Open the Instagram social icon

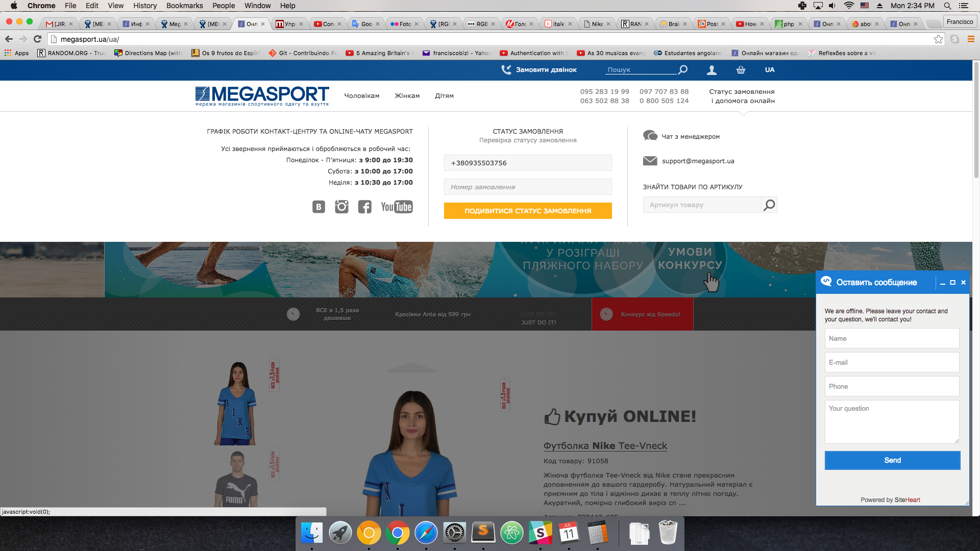tap(341, 207)
